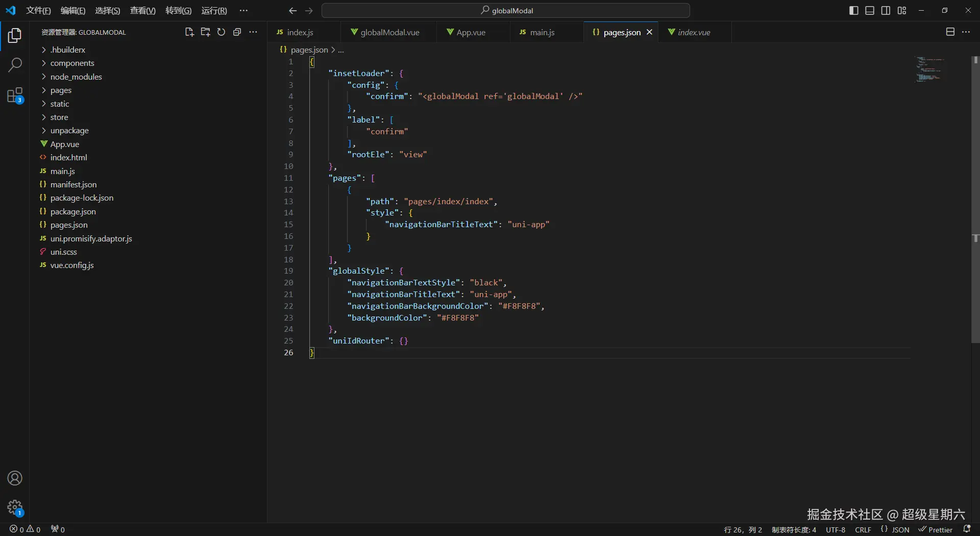The height and width of the screenshot is (536, 980).
Task: Toggle the secondary side bar visibility
Action: pos(886,11)
